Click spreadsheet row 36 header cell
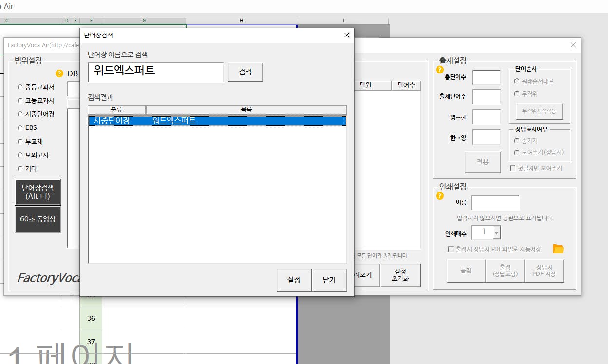Screen dimensions: 608x364 pyautogui.click(x=91, y=318)
